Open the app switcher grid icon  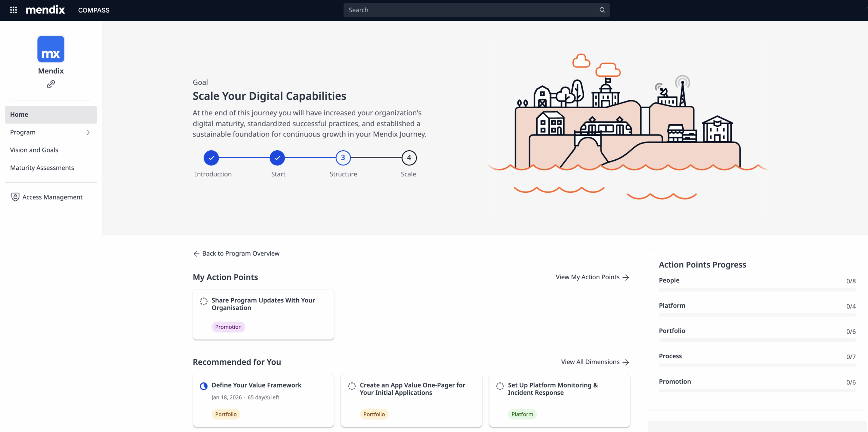[14, 10]
